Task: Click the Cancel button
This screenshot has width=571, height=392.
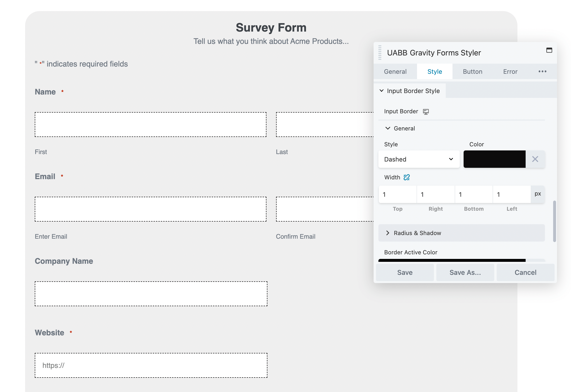Action: (525, 272)
